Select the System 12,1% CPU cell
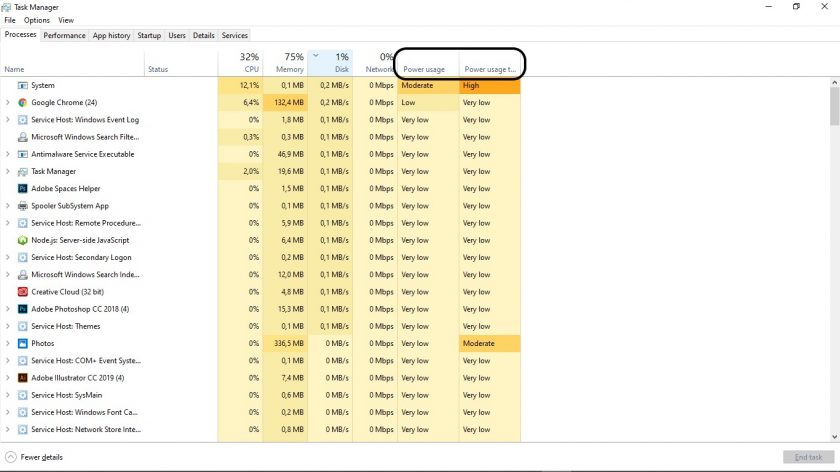 (241, 85)
